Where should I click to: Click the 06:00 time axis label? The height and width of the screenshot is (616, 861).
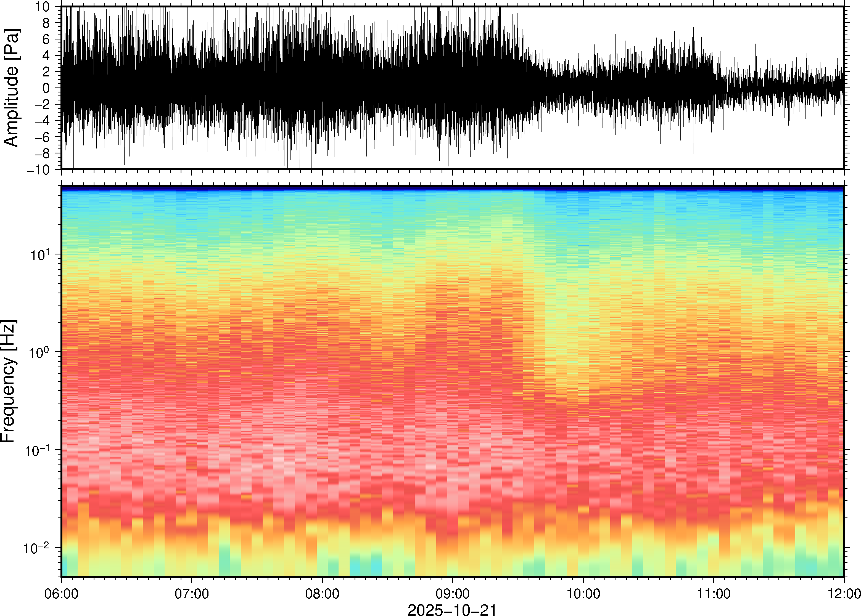[x=61, y=594]
